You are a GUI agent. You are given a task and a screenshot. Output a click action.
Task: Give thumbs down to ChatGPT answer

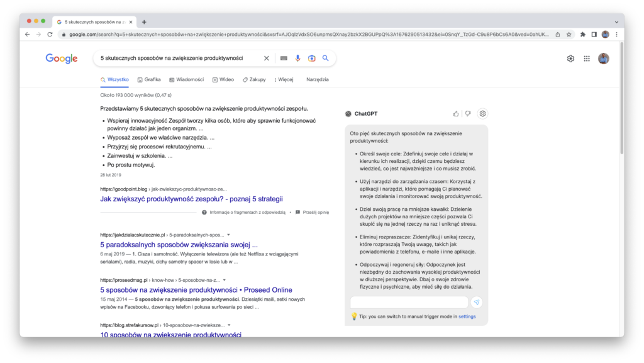click(467, 114)
